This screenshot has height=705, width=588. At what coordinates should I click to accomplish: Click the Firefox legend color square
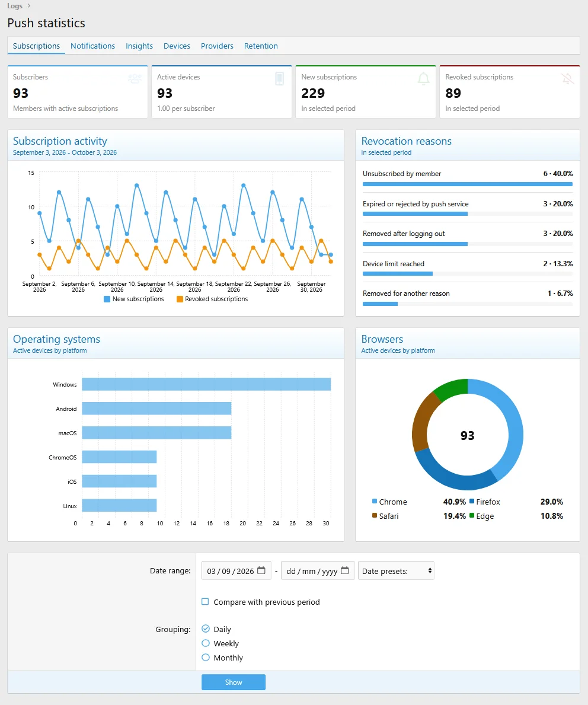(472, 501)
